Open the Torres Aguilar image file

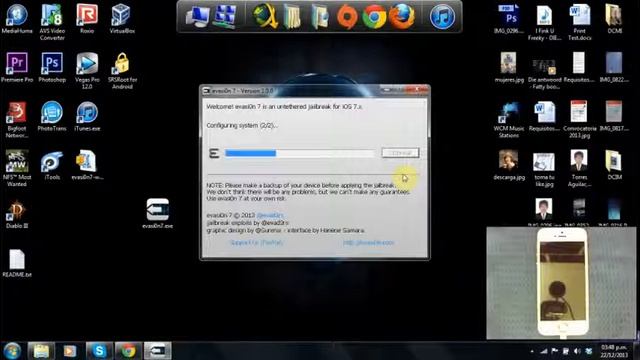pos(579,168)
